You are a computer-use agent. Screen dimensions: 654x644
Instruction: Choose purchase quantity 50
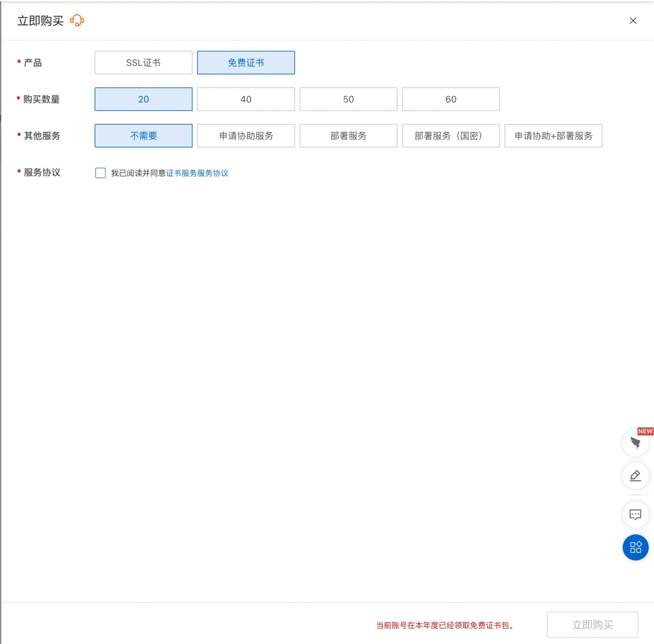[x=348, y=99]
